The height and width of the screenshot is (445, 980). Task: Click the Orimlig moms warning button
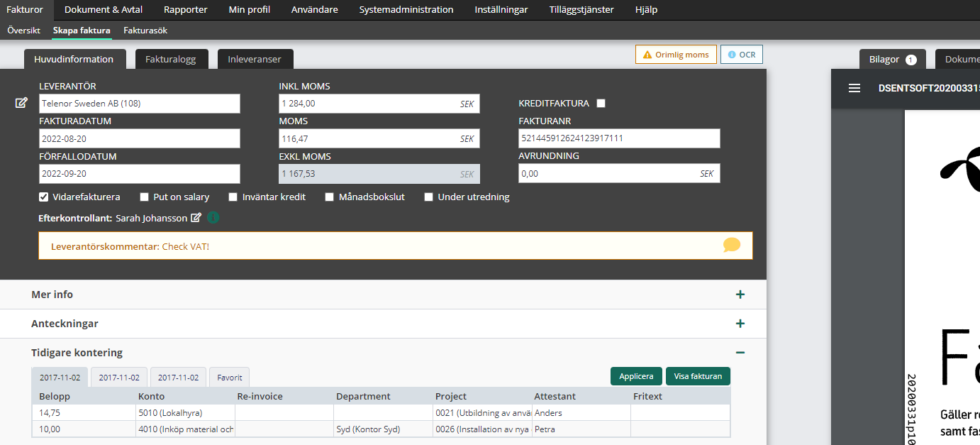[676, 55]
